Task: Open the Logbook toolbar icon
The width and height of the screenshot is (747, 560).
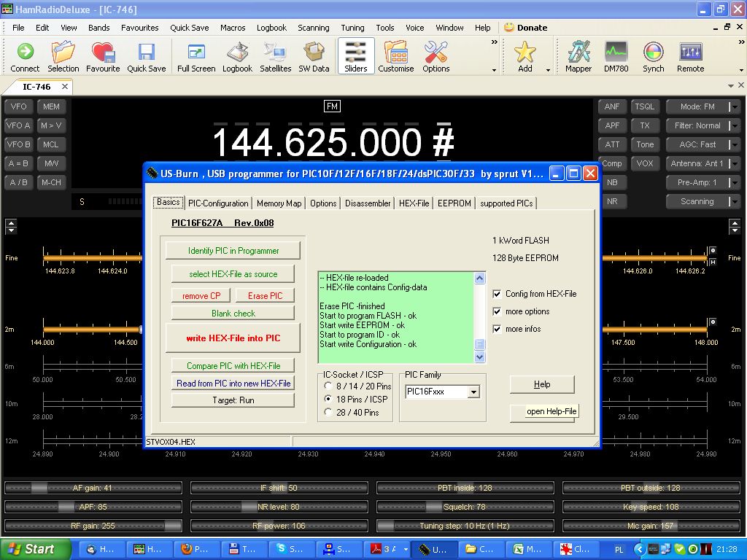Action: click(237, 57)
